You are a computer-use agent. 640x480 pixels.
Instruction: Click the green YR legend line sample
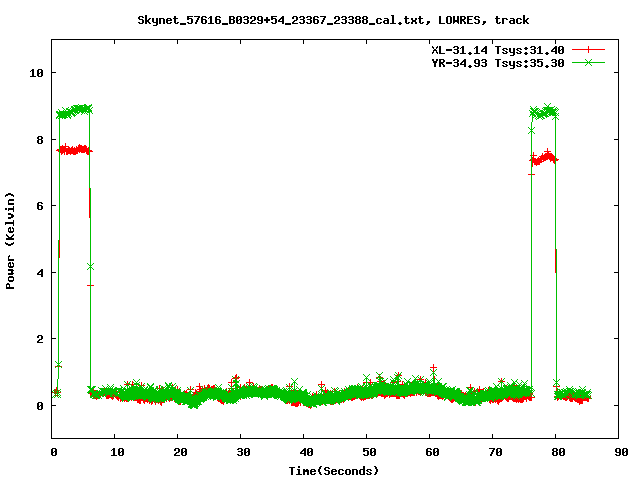tap(588, 62)
